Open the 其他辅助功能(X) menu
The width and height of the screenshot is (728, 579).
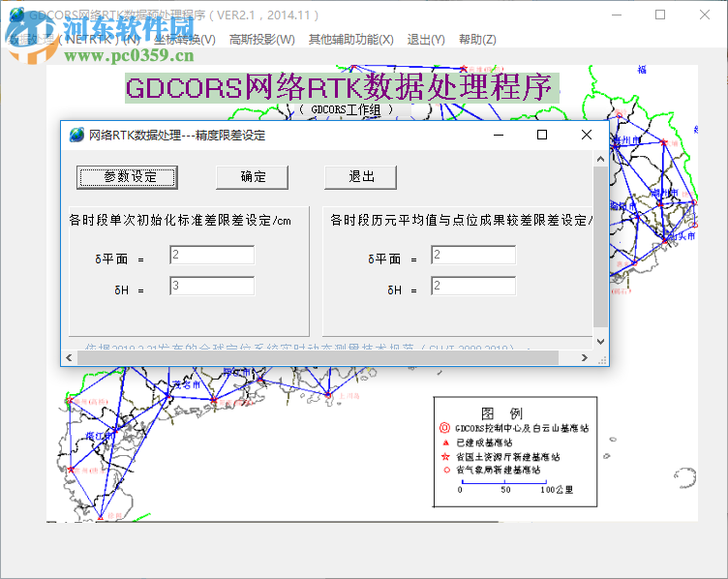[x=351, y=40]
